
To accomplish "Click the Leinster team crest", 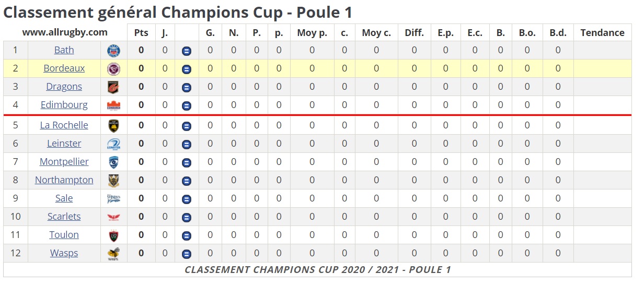I will [113, 144].
